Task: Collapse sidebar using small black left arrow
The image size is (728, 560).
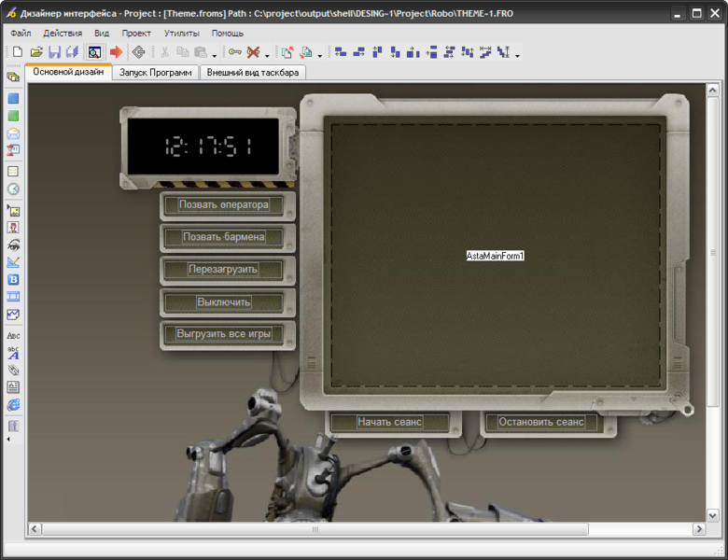Action: pyautogui.click(x=8, y=439)
